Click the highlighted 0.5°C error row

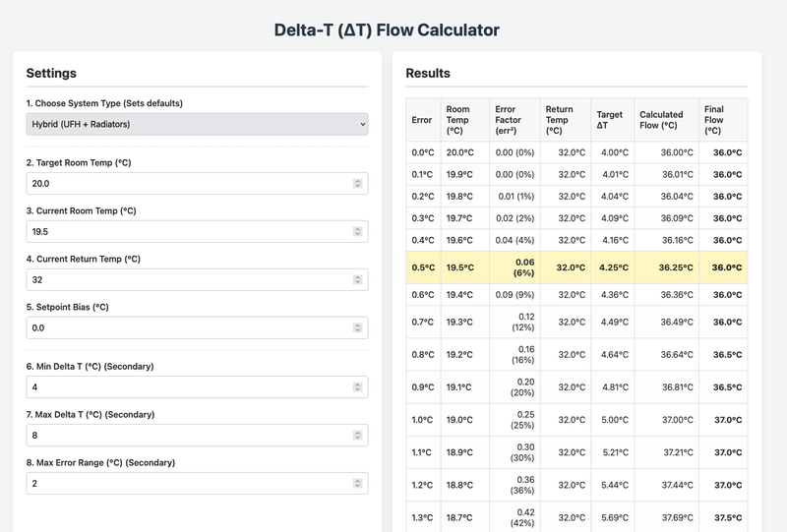pyautogui.click(x=576, y=266)
